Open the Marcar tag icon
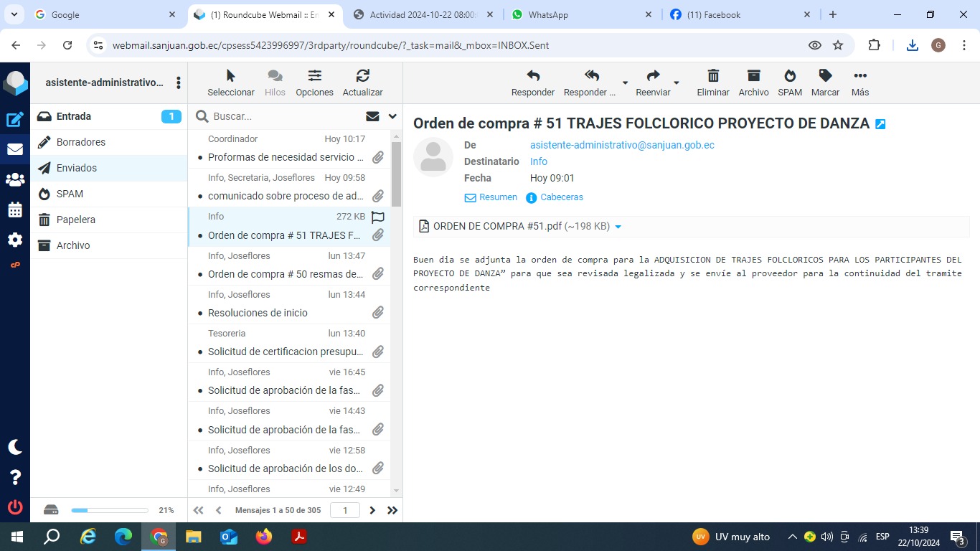The image size is (980, 551). tap(825, 76)
